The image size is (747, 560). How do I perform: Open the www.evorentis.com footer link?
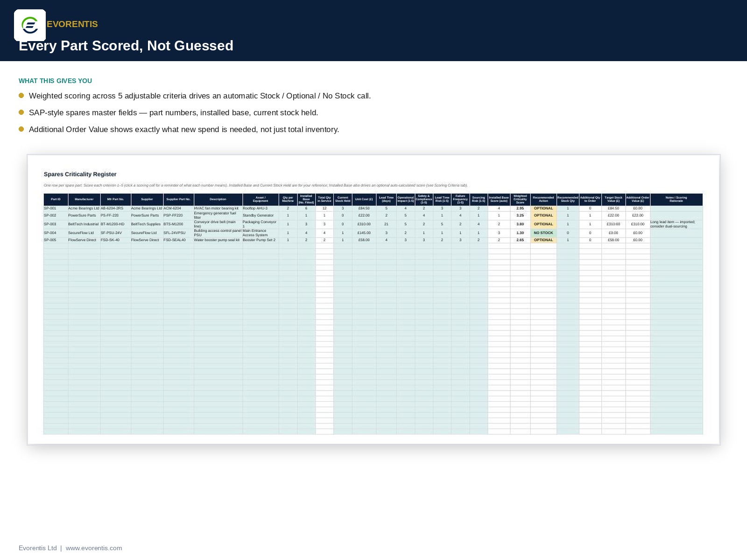pos(94,548)
